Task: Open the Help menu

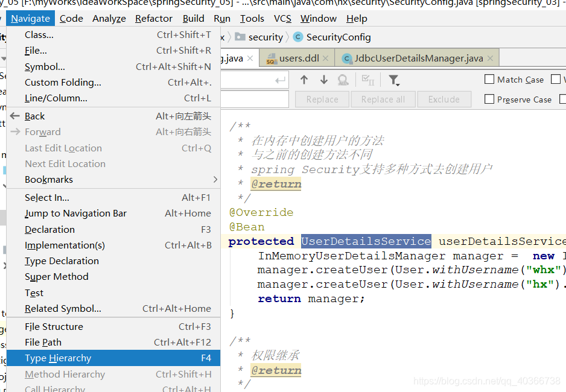Action: point(357,18)
